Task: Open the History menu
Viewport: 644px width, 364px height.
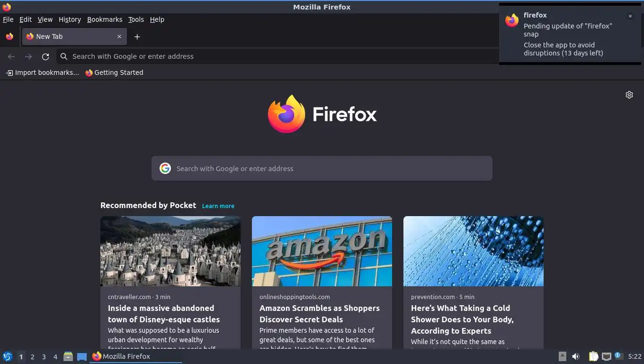Action: click(70, 19)
